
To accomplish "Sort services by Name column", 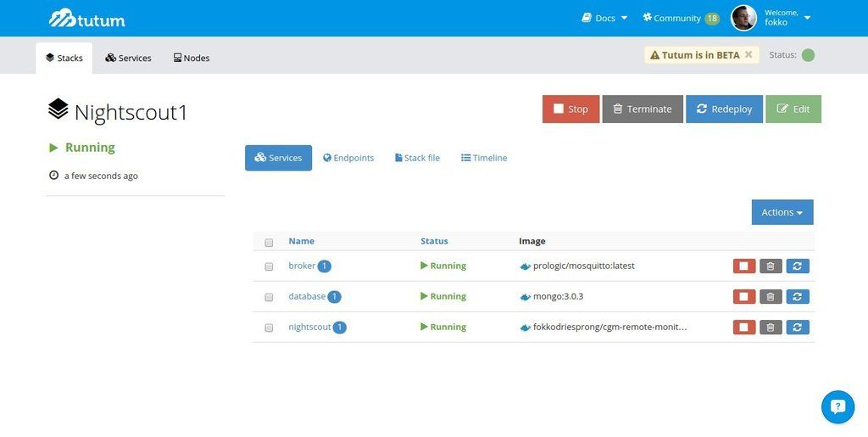I will tap(301, 241).
